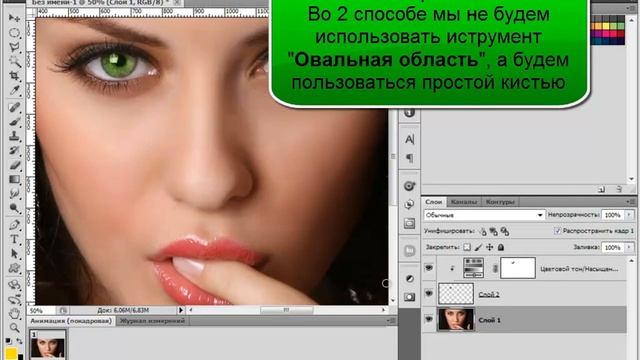Select the Eyedropper tool
The width and height of the screenshot is (640, 360).
(15, 90)
